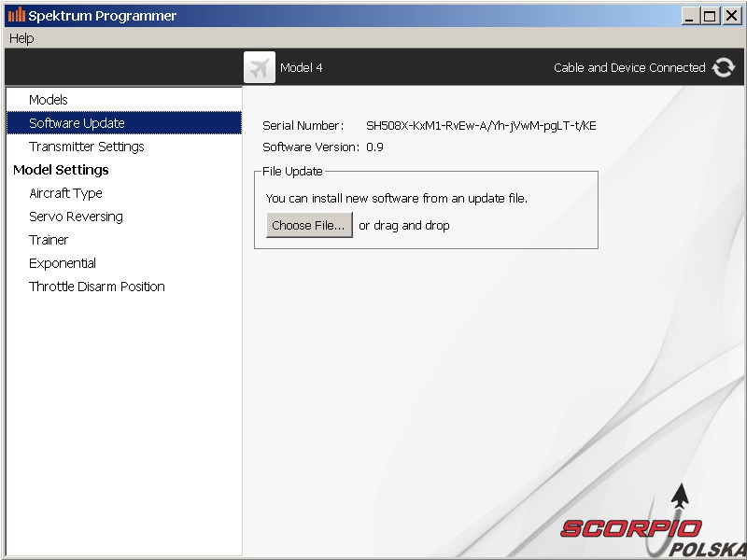The image size is (747, 560).
Task: Click the Model 4 label
Action: click(x=301, y=67)
